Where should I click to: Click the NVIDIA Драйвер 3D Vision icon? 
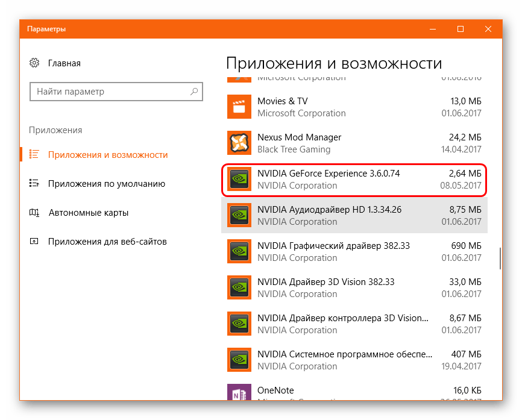tap(239, 288)
